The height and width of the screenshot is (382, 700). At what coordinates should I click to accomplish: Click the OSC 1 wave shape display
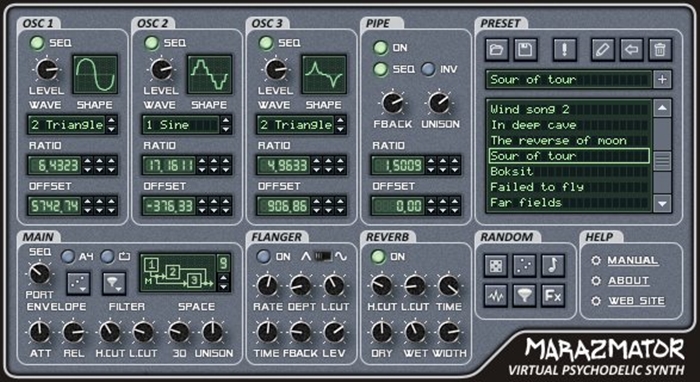coord(96,74)
